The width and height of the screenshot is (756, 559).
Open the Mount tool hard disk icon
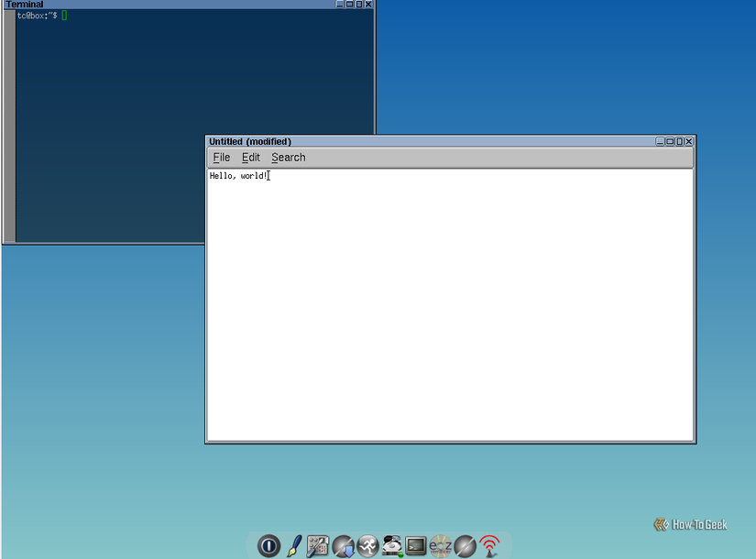tap(391, 546)
